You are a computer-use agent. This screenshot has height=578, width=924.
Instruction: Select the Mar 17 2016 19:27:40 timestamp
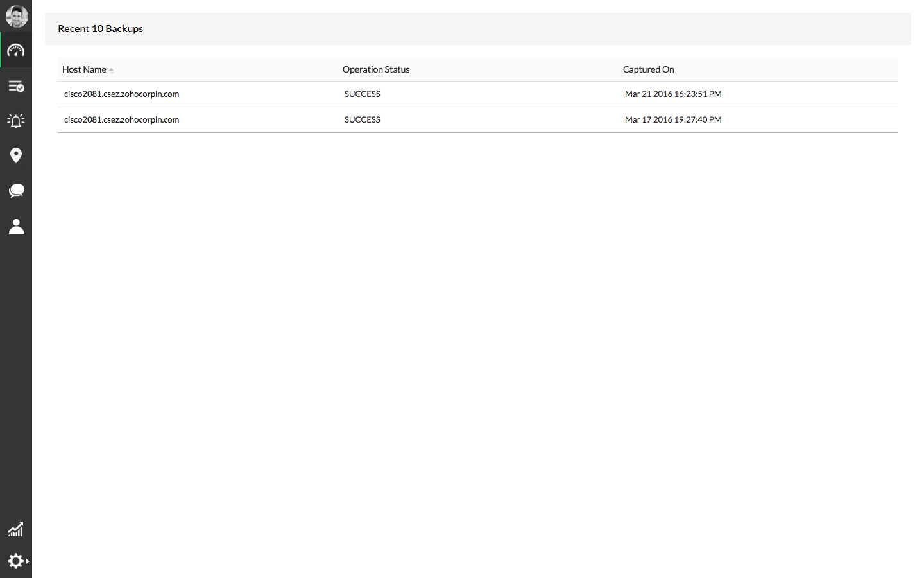[672, 119]
